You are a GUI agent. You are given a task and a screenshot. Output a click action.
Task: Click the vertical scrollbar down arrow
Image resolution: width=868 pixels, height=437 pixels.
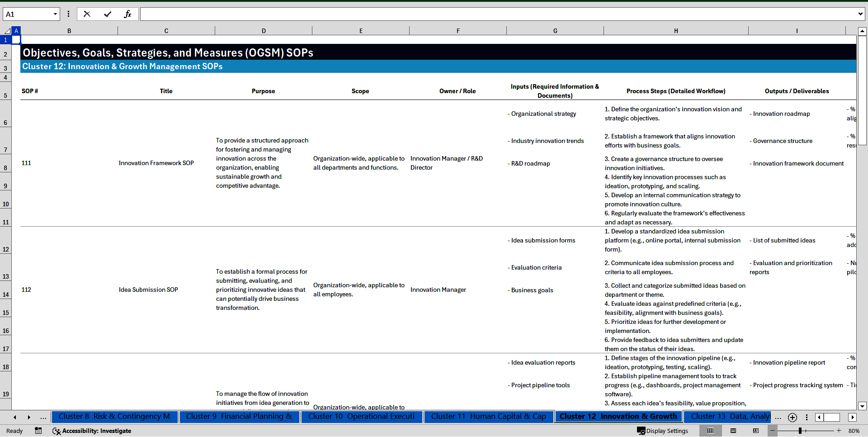click(863, 406)
